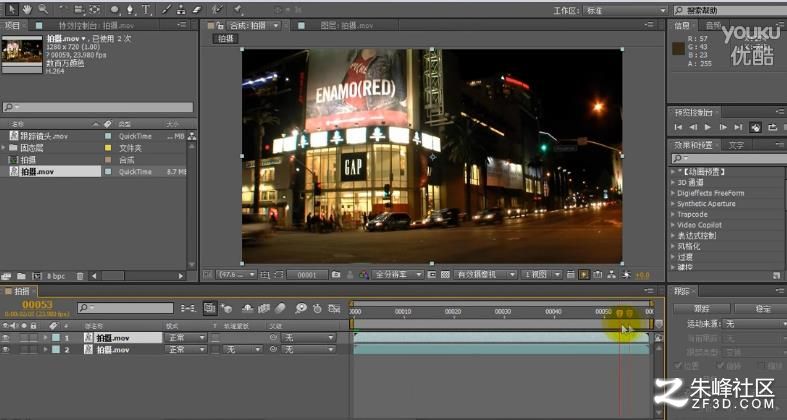Toggle shy layers hide switch in timeline

[247, 309]
